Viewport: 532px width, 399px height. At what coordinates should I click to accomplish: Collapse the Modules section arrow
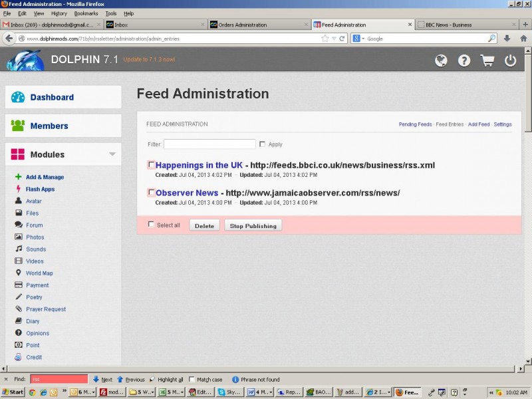point(112,154)
